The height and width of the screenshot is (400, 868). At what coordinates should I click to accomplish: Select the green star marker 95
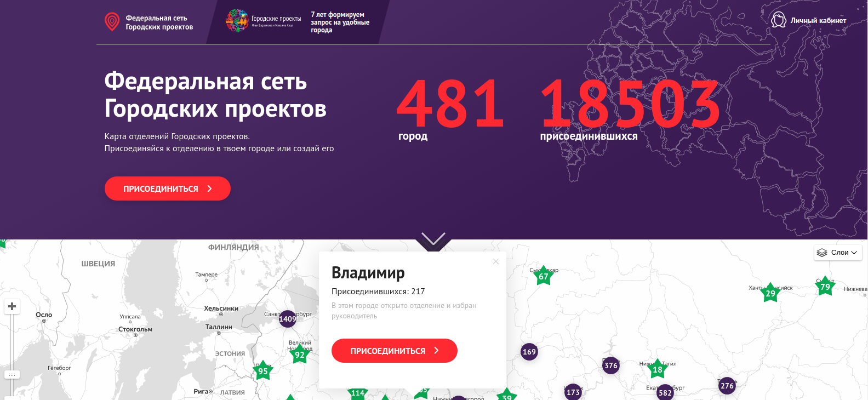[263, 371]
